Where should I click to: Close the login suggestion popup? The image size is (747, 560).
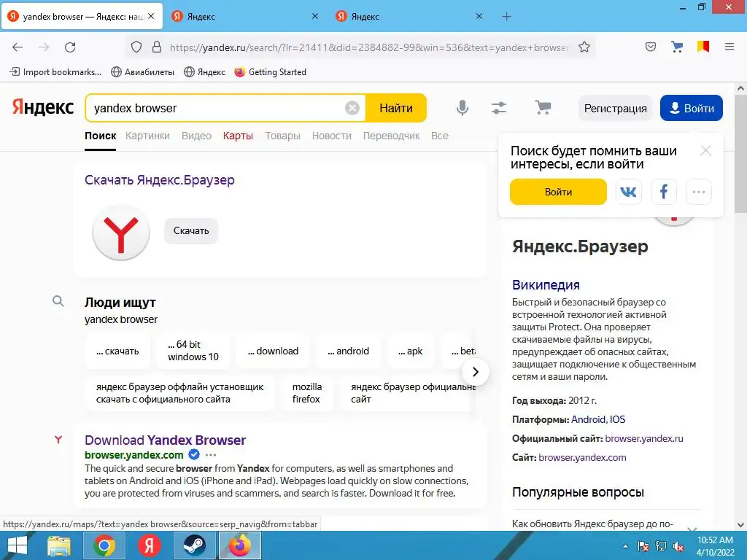tap(705, 151)
